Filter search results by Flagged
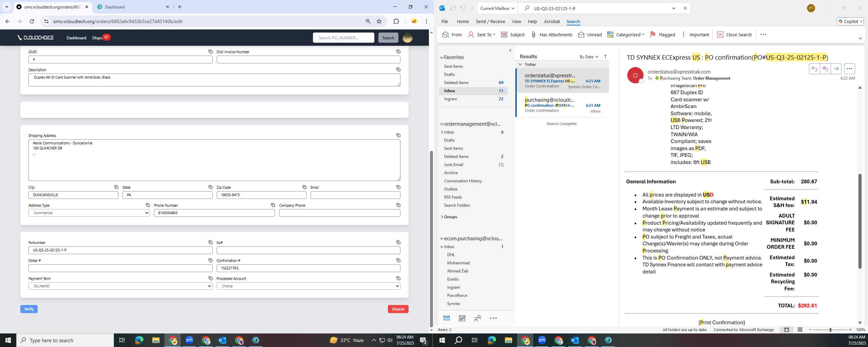This screenshot has width=868, height=347. [663, 35]
